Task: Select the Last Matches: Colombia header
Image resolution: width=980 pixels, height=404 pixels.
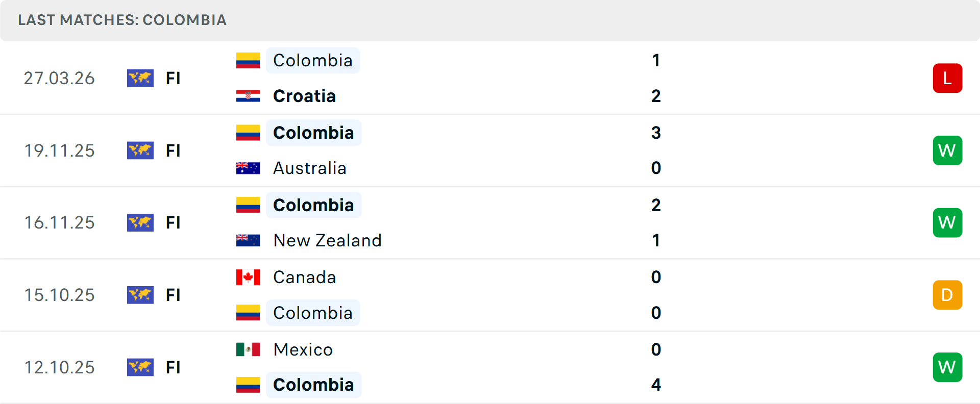Action: click(122, 20)
